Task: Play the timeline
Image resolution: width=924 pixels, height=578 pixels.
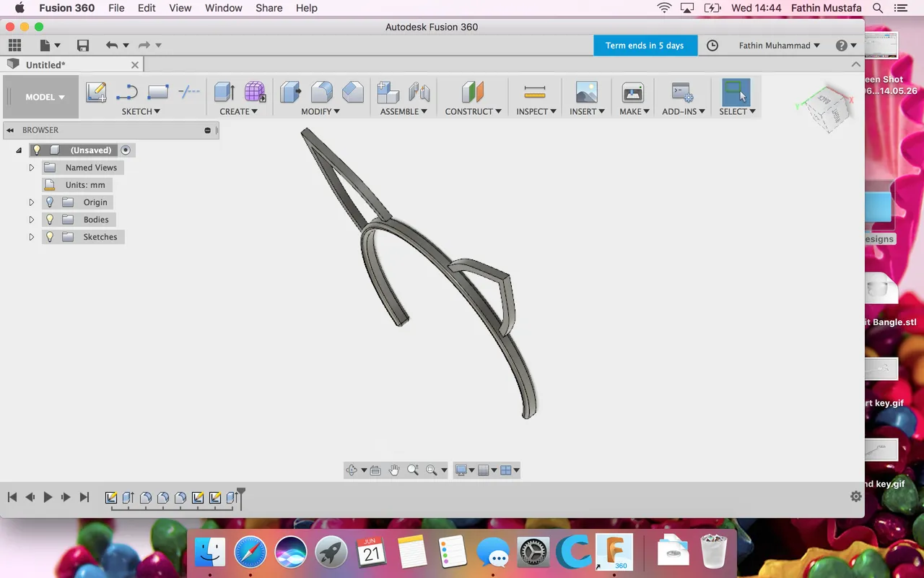Action: point(48,497)
